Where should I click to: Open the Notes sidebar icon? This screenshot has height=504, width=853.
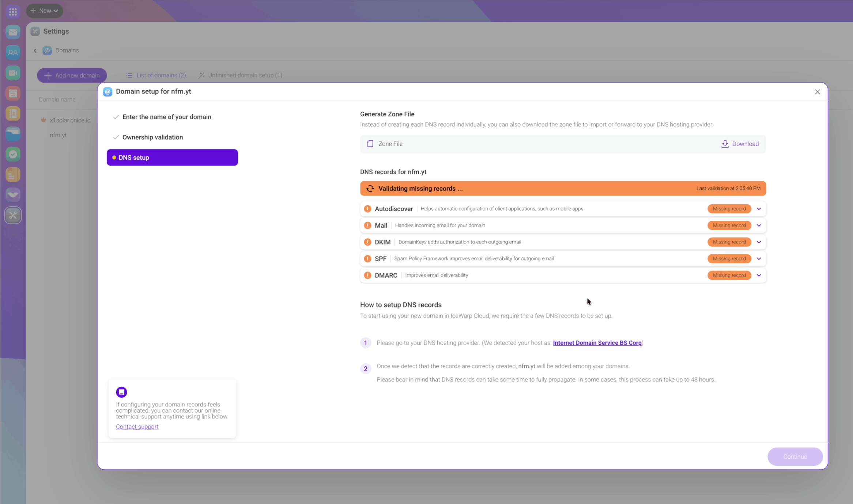point(13,175)
